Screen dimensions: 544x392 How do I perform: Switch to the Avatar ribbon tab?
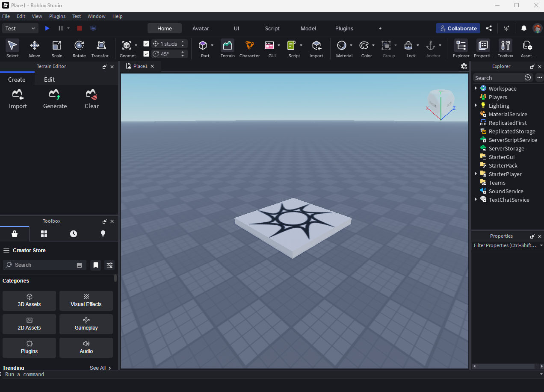(x=201, y=28)
